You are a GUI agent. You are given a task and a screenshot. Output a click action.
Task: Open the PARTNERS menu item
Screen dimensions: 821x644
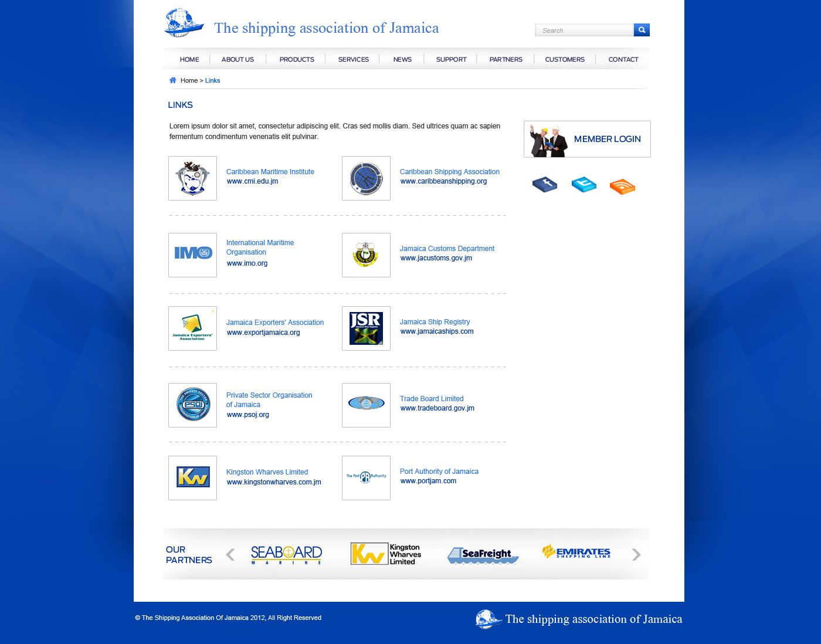[506, 59]
